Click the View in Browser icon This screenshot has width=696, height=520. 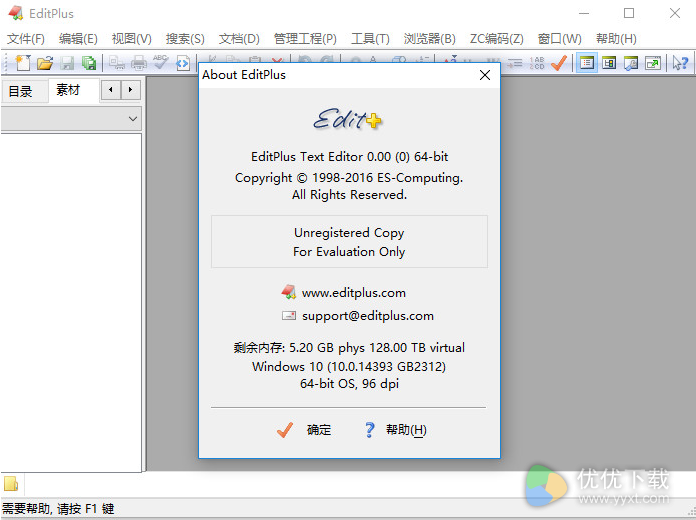(x=183, y=63)
